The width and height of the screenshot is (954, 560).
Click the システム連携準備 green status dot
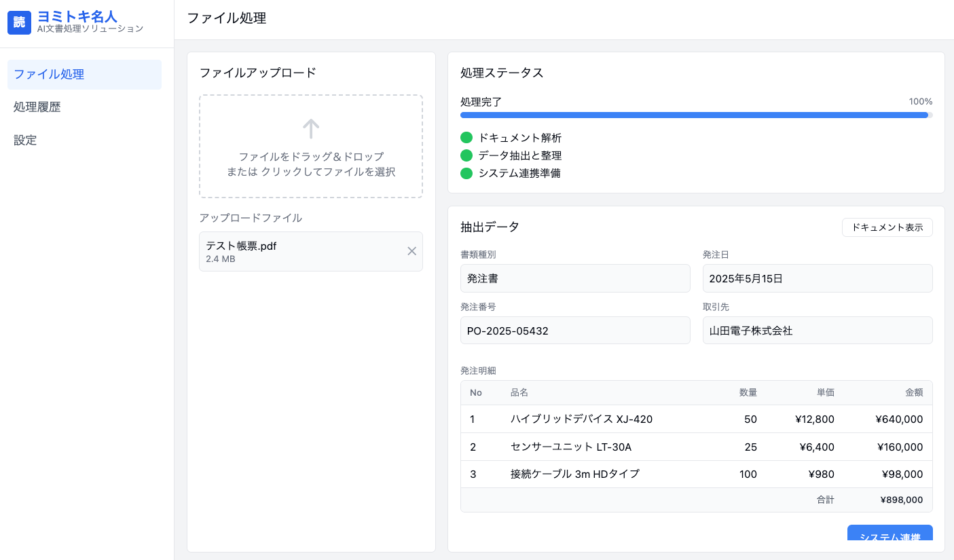(x=466, y=173)
